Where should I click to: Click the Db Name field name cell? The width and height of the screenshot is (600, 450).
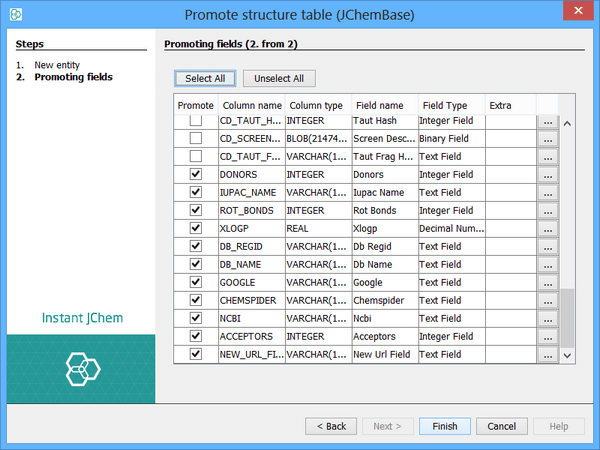point(382,264)
